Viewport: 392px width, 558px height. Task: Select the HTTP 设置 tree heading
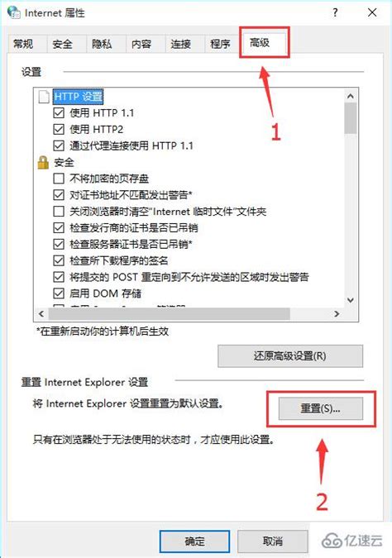79,97
